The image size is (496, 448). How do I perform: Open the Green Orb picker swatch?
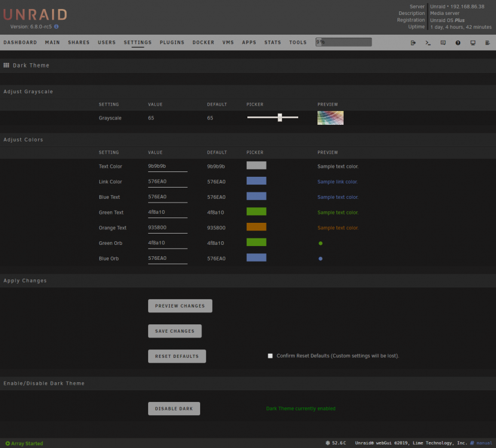(x=256, y=242)
